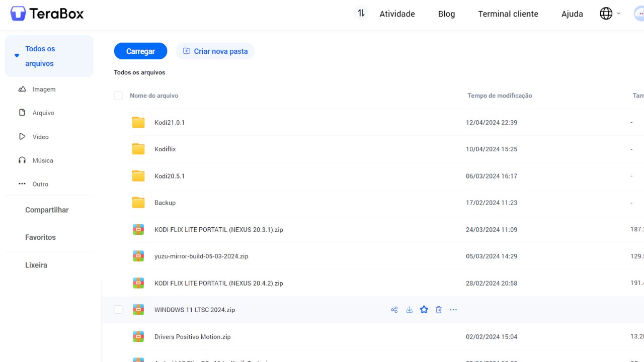Select Drivers Positivo Motion.zip file name
Screen dimensions: 644x362
(193, 337)
